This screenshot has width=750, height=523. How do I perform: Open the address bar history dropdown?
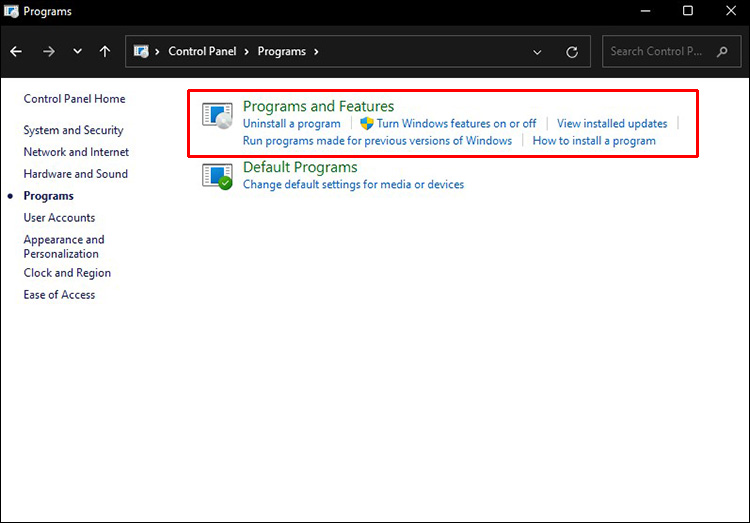[x=537, y=52]
